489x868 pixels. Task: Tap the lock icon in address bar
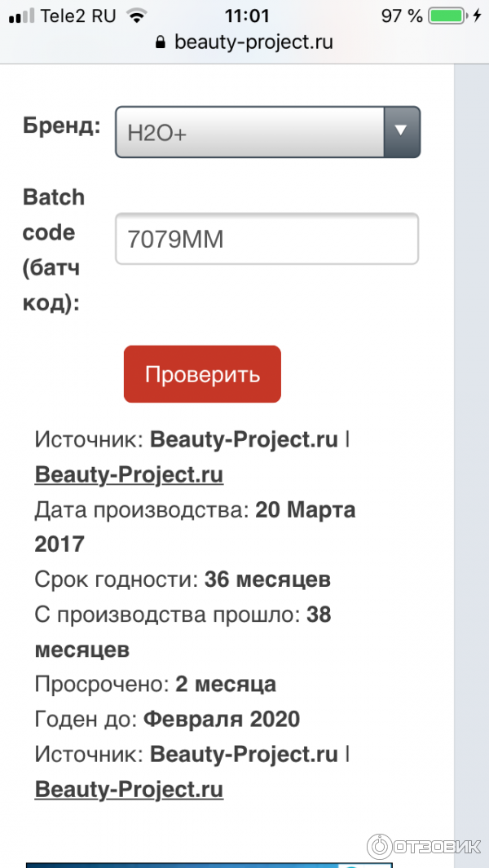click(x=161, y=42)
